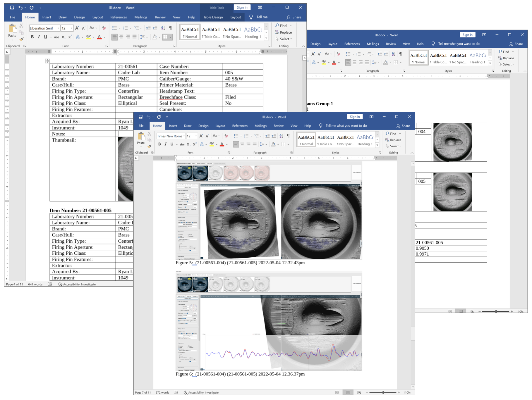Open Insert tab in front window
This screenshot has height=400, width=532.
(x=173, y=126)
